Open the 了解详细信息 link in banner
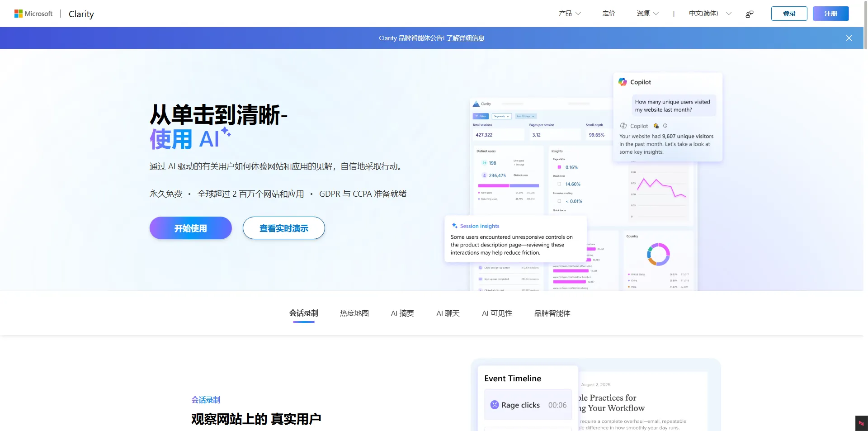Screen dimensions: 868x431 pos(466,38)
